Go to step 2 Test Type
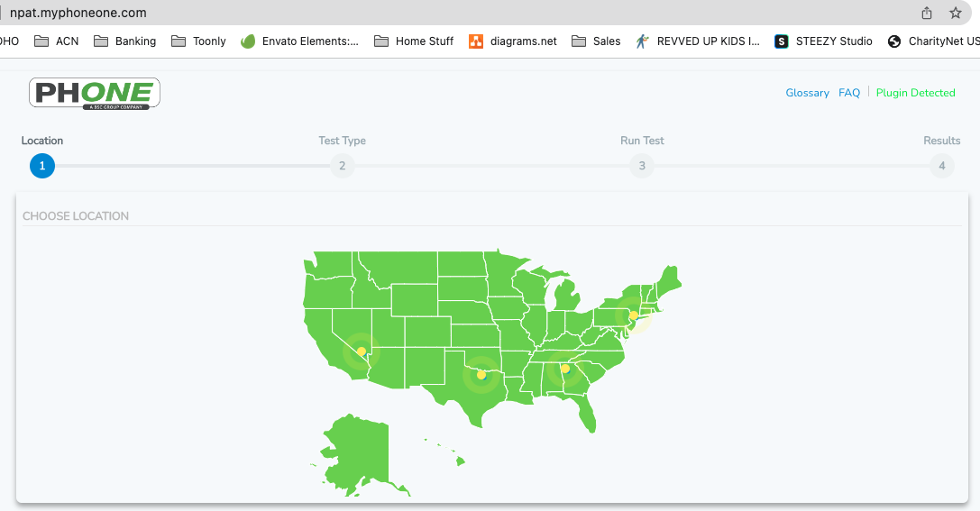 [342, 166]
